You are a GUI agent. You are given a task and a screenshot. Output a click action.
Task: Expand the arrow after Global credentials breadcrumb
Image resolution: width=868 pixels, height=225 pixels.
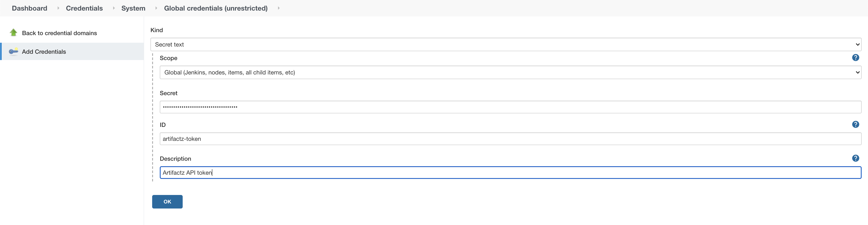279,8
